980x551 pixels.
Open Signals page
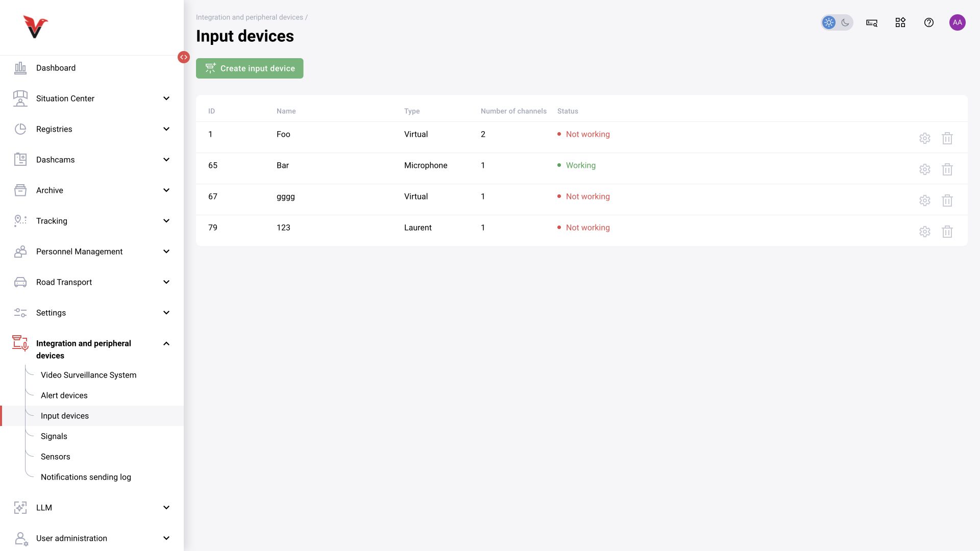click(x=54, y=436)
